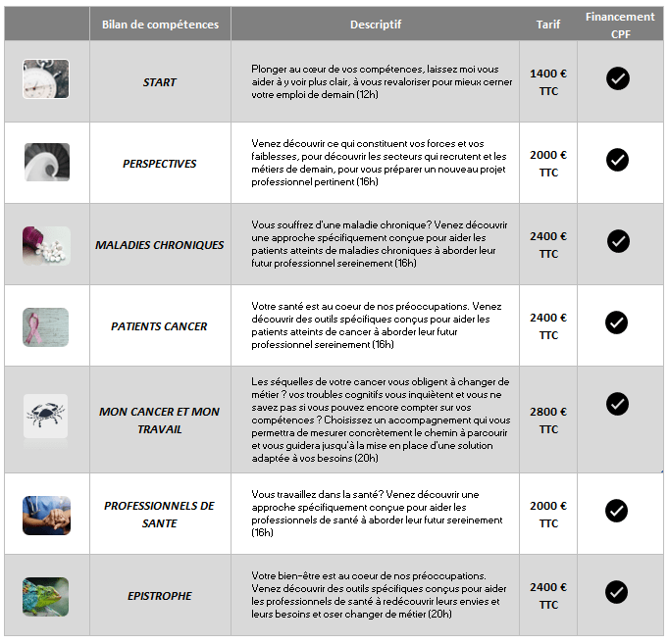The width and height of the screenshot is (669, 644).
Task: Click the 'Bilan de compétences' column header
Action: 161,25
